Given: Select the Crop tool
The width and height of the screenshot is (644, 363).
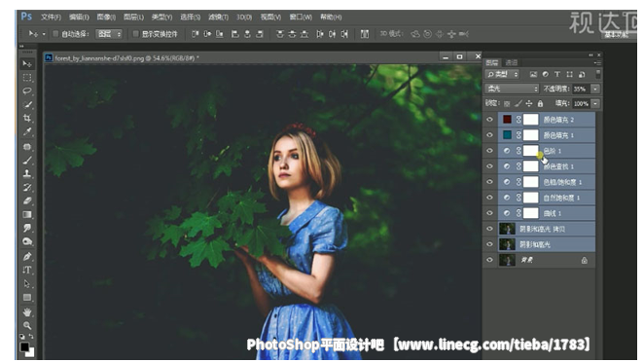Looking at the screenshot, I should tap(27, 119).
